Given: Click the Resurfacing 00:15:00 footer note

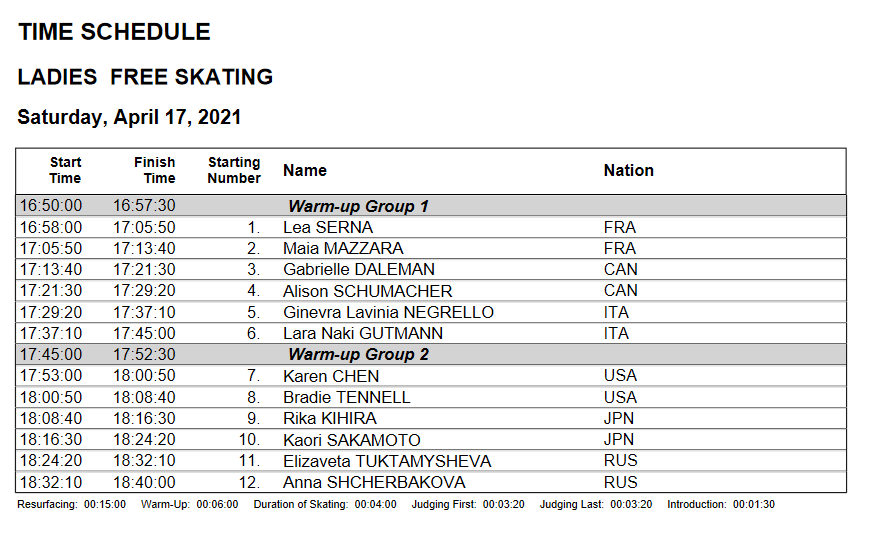Looking at the screenshot, I should click(72, 504).
